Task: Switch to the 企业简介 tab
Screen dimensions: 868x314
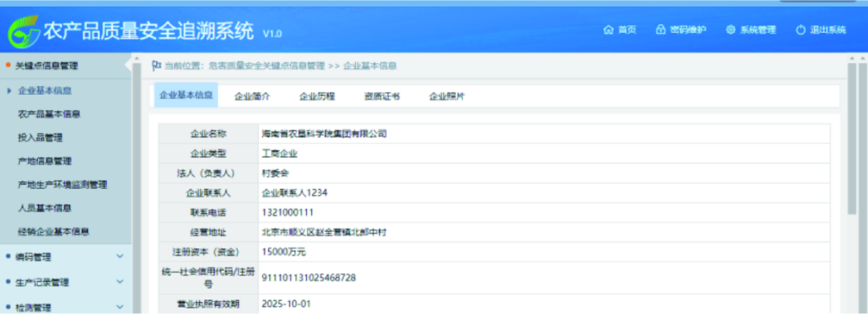Action: coord(252,96)
